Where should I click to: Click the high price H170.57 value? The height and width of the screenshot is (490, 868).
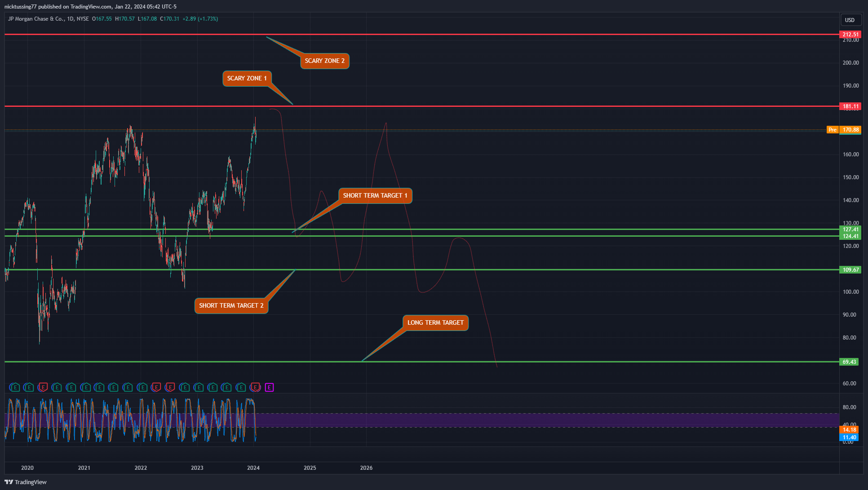[x=125, y=19]
